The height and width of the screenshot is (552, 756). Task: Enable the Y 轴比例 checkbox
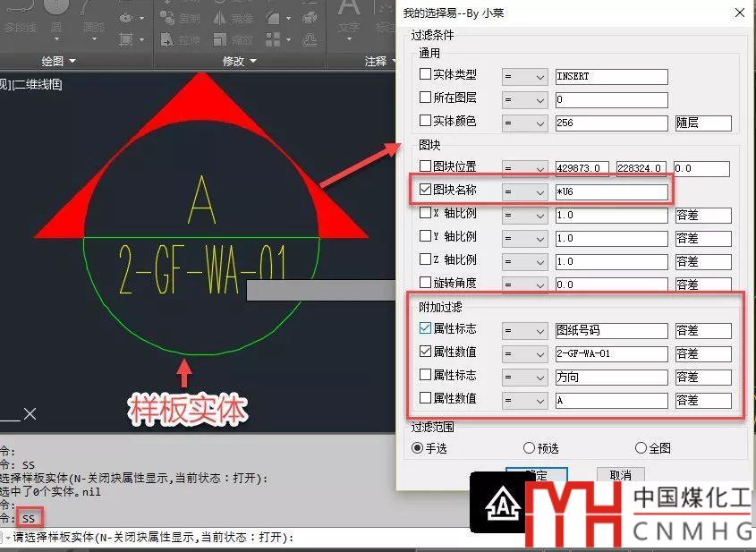click(425, 236)
